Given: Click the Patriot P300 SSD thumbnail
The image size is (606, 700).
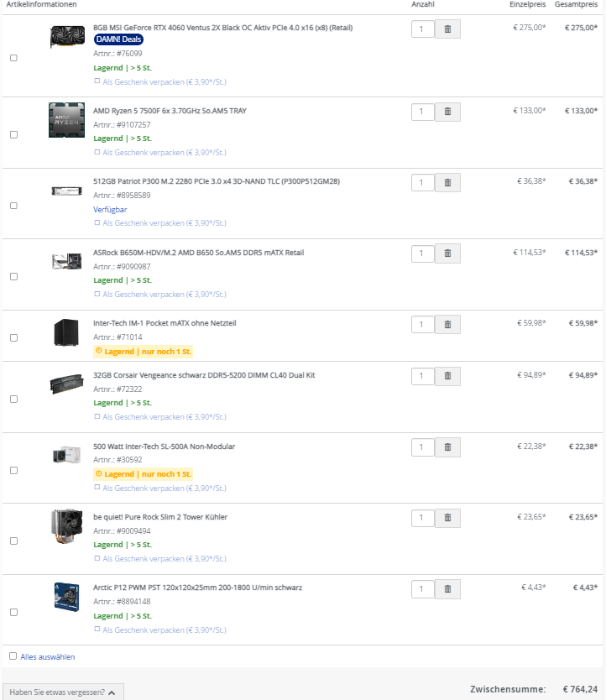Looking at the screenshot, I should point(66,191).
